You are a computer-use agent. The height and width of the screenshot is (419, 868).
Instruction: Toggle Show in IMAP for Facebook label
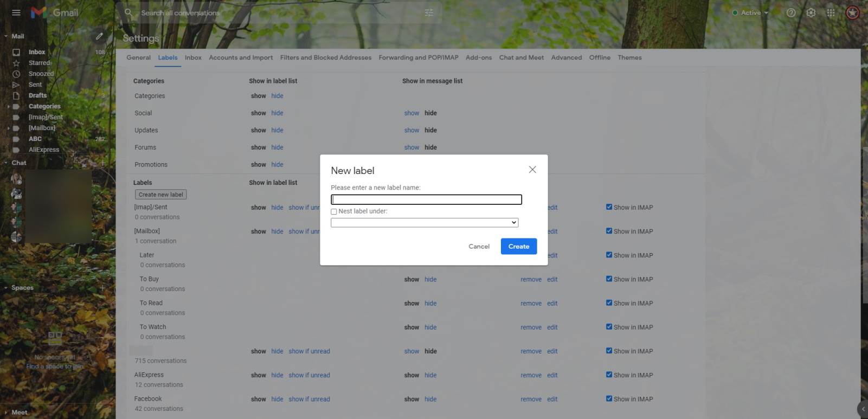click(x=609, y=399)
